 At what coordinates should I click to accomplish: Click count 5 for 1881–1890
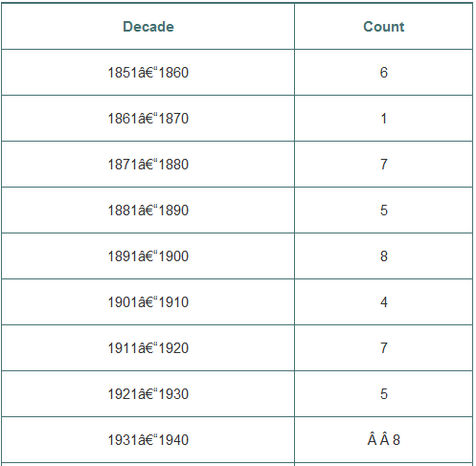(x=383, y=211)
